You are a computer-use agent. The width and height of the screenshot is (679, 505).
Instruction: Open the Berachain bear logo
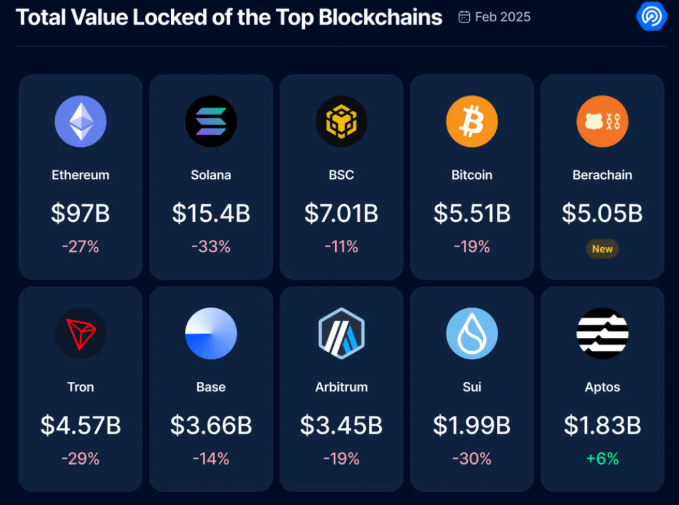(602, 122)
